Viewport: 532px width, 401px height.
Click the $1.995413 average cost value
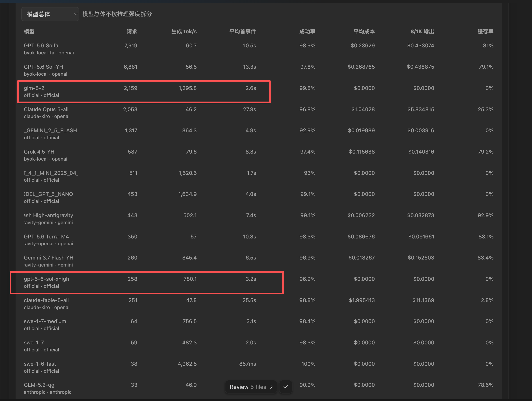pyautogui.click(x=362, y=300)
